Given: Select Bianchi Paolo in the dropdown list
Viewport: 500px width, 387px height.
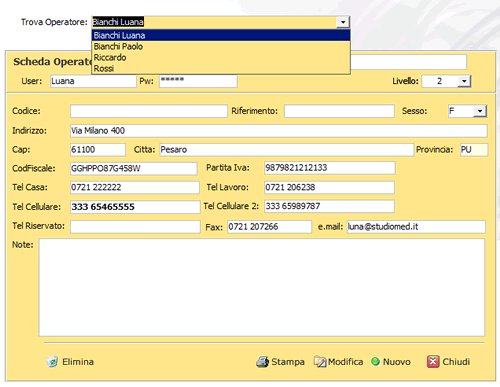Looking at the screenshot, I should [221, 46].
